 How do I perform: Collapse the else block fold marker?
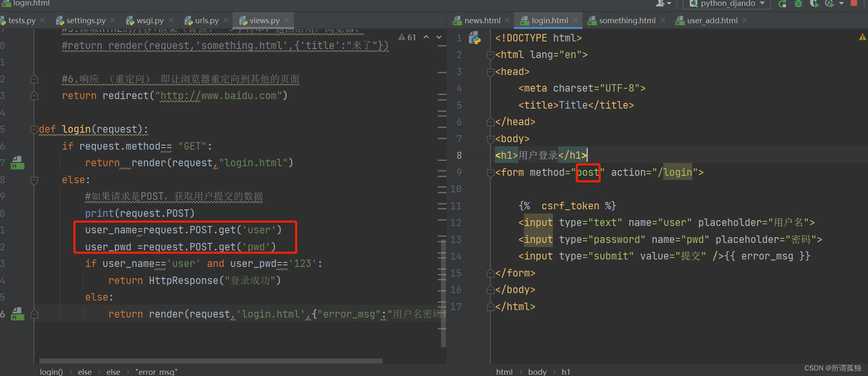pyautogui.click(x=34, y=180)
